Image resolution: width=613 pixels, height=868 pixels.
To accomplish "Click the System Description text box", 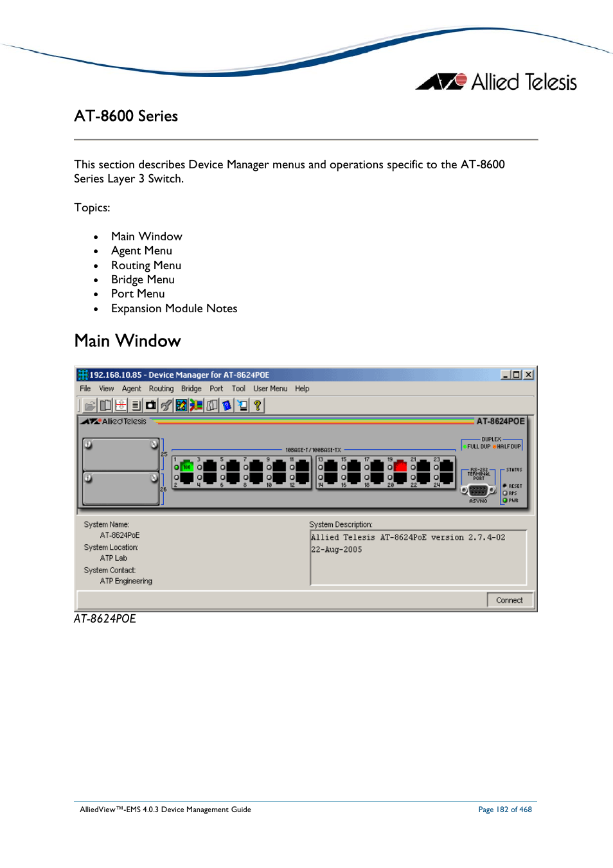I will click(x=418, y=557).
